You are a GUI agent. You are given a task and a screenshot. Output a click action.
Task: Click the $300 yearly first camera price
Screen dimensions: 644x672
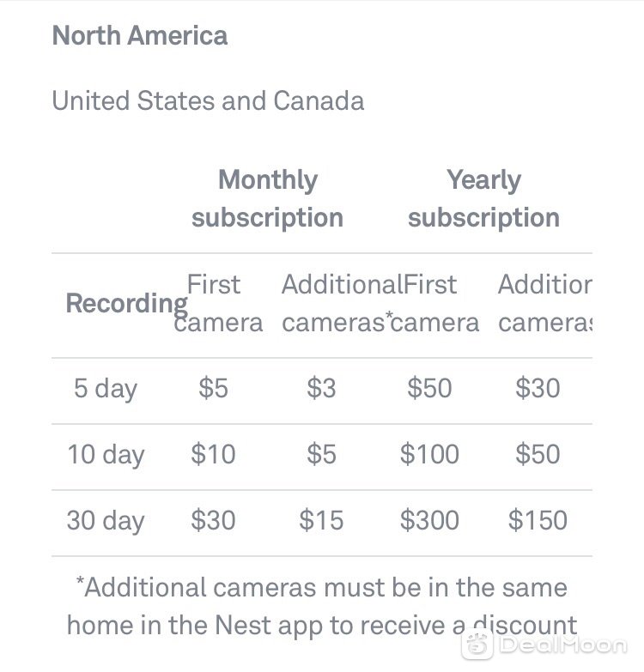pyautogui.click(x=429, y=520)
